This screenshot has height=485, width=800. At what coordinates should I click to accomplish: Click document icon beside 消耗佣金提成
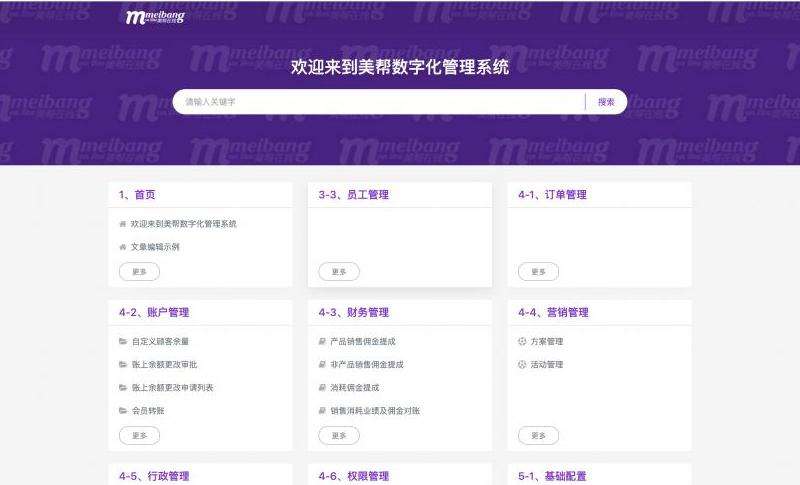pyautogui.click(x=322, y=388)
